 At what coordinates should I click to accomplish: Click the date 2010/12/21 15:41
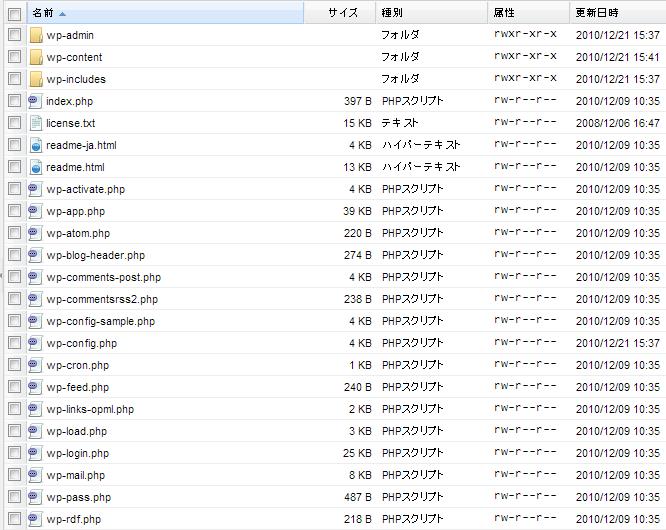coord(618,57)
